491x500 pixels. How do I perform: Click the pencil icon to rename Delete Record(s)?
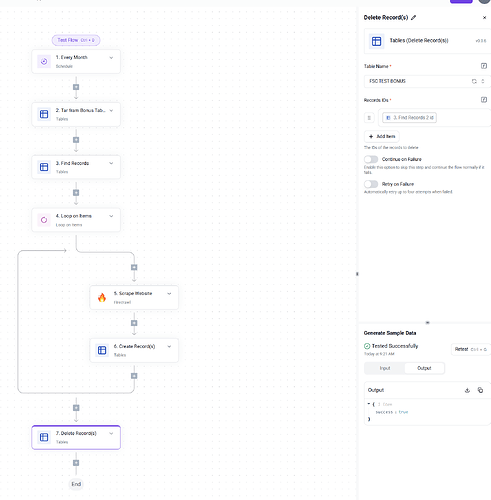(413, 18)
